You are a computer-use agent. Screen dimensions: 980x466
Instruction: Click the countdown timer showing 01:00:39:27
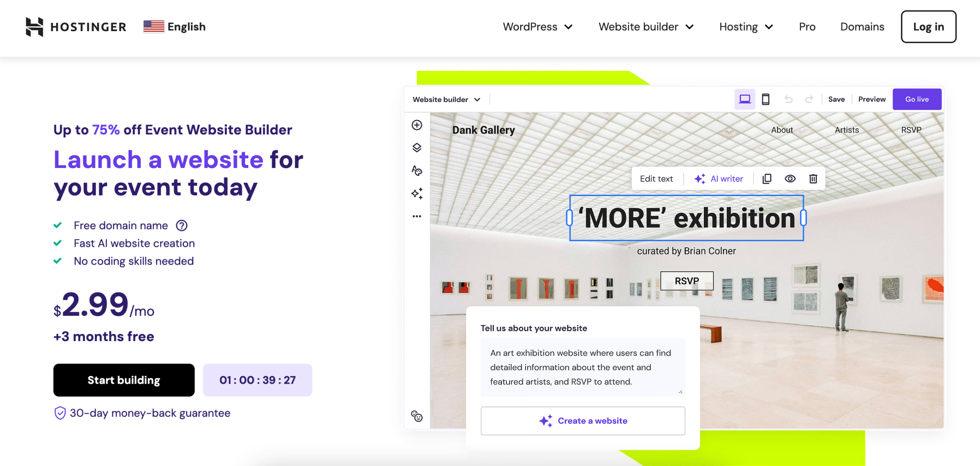coord(257,380)
